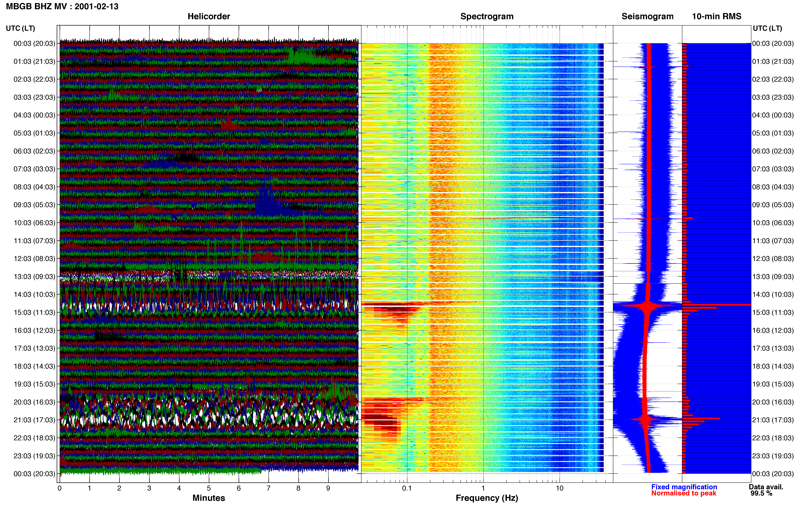This screenshot has height=508, width=812.
Task: Click '09:03 (05:03)' on the helicorder time axis
Action: [34, 205]
